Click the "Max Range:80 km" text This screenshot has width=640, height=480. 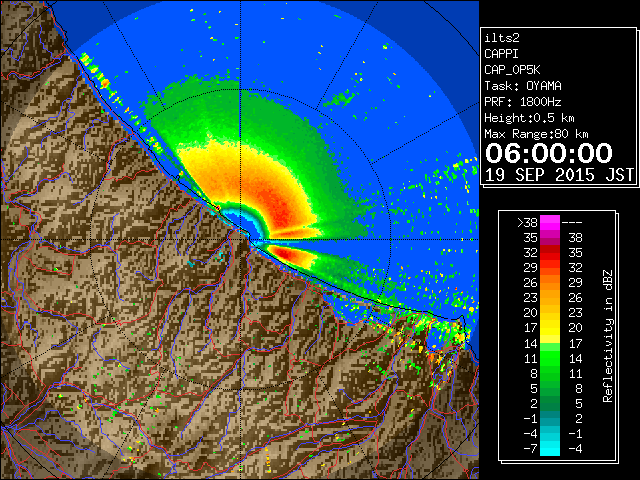[x=536, y=134]
